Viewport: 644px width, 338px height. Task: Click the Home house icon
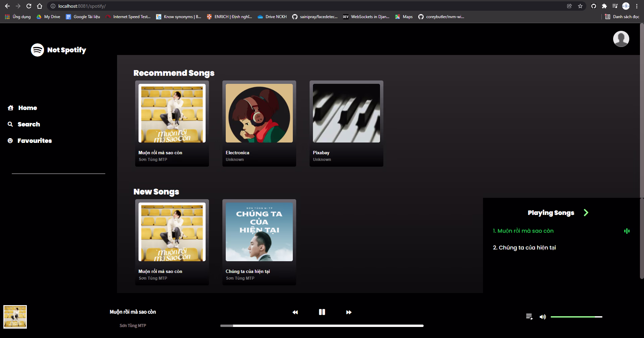coord(10,108)
